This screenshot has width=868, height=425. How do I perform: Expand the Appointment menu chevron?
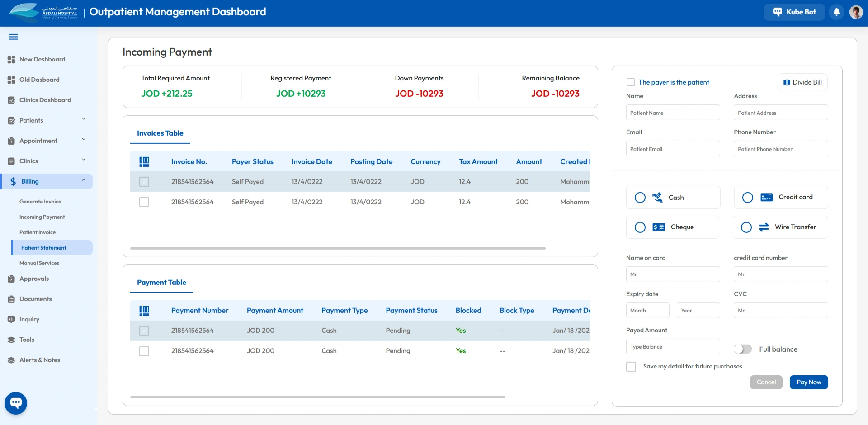84,140
